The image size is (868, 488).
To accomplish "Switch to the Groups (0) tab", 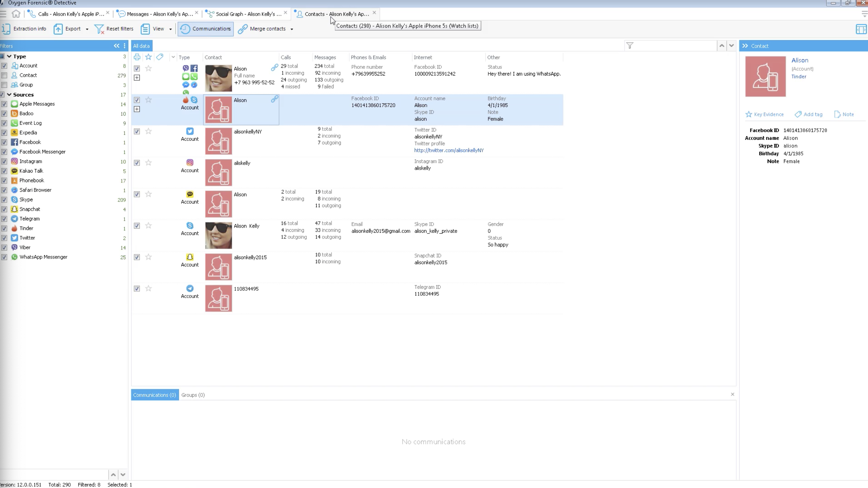I will 193,395.
